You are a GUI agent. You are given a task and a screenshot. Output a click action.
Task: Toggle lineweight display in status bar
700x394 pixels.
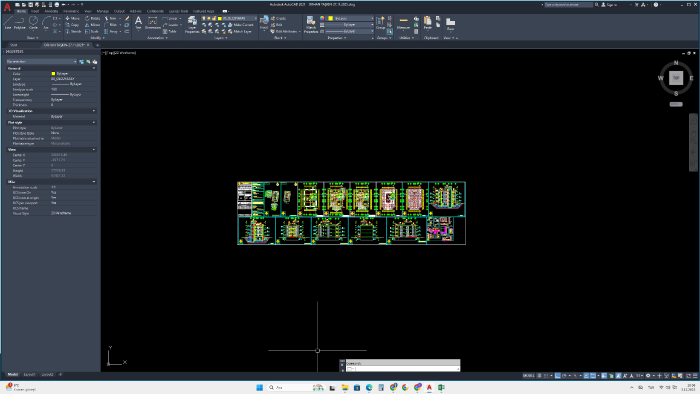[604, 376]
